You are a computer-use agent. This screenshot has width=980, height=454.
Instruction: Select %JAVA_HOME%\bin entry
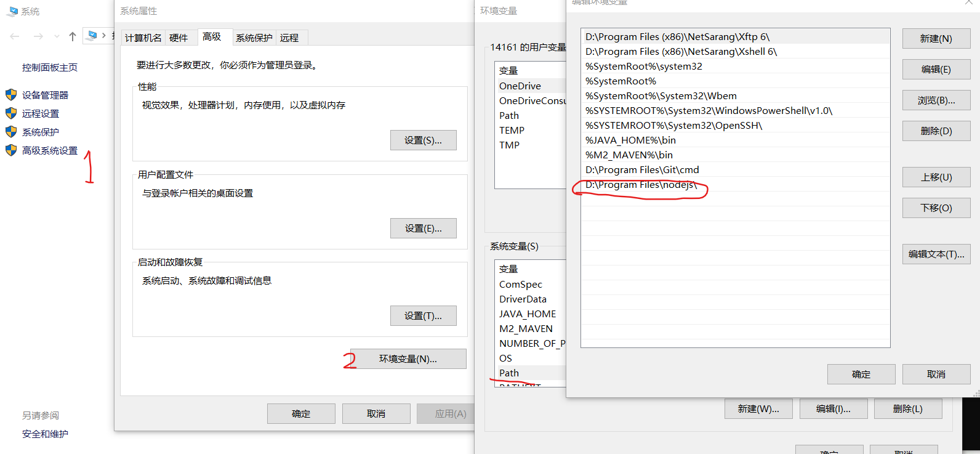click(x=736, y=140)
